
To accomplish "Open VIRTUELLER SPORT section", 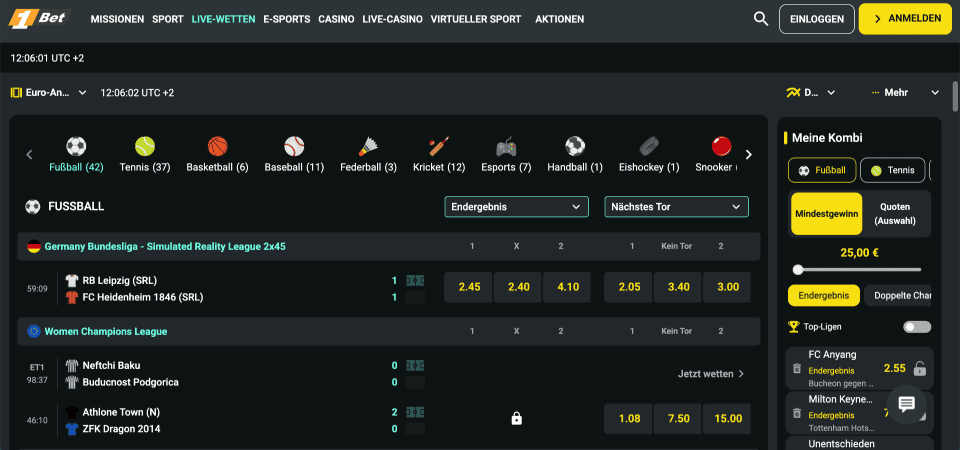I will point(476,19).
